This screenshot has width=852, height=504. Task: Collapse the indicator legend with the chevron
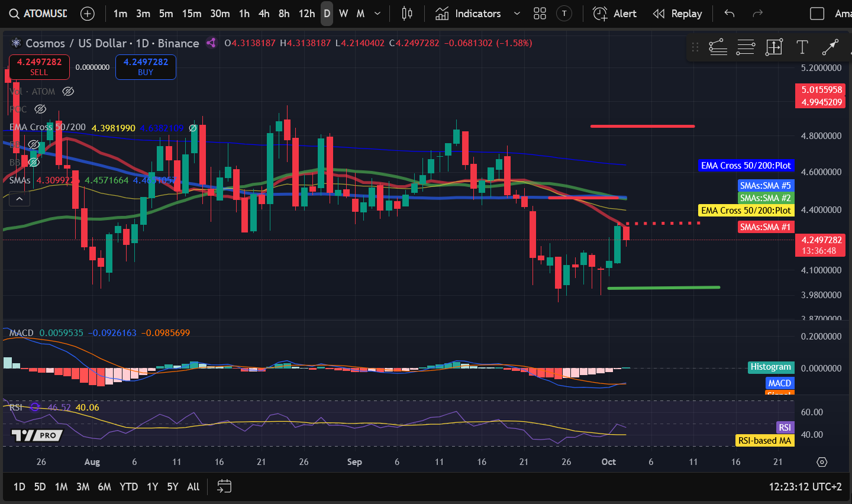(20, 199)
